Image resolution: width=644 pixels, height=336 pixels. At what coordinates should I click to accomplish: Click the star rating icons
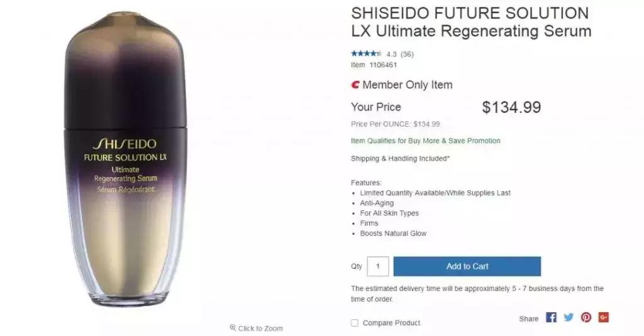[x=366, y=54]
